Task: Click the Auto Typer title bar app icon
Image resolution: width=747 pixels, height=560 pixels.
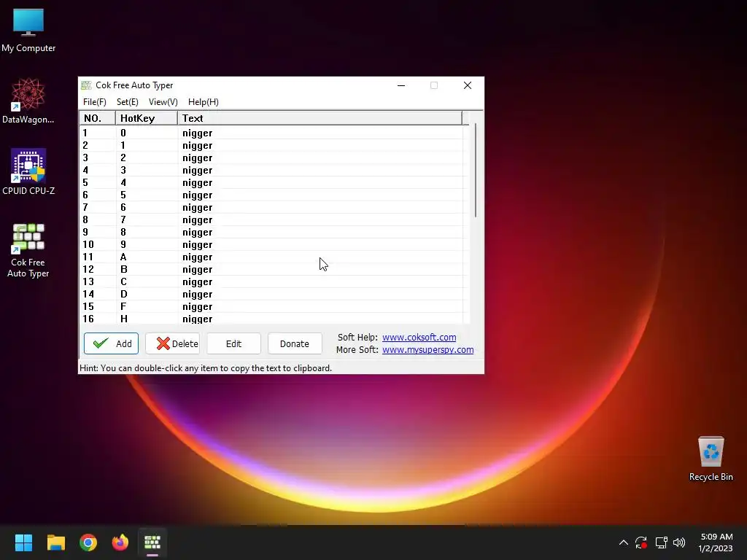Action: pyautogui.click(x=86, y=85)
